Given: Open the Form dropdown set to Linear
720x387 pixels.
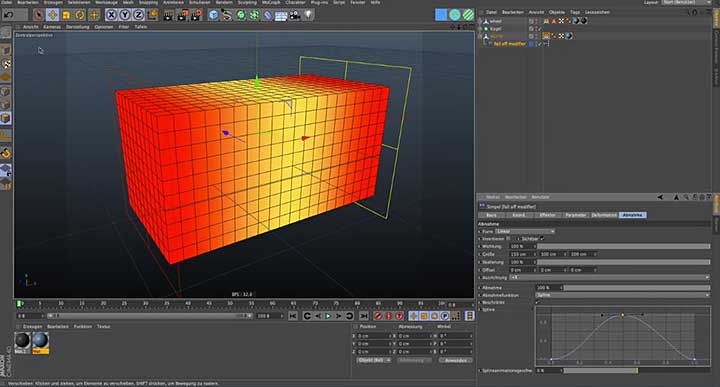Looking at the screenshot, I should click(525, 231).
